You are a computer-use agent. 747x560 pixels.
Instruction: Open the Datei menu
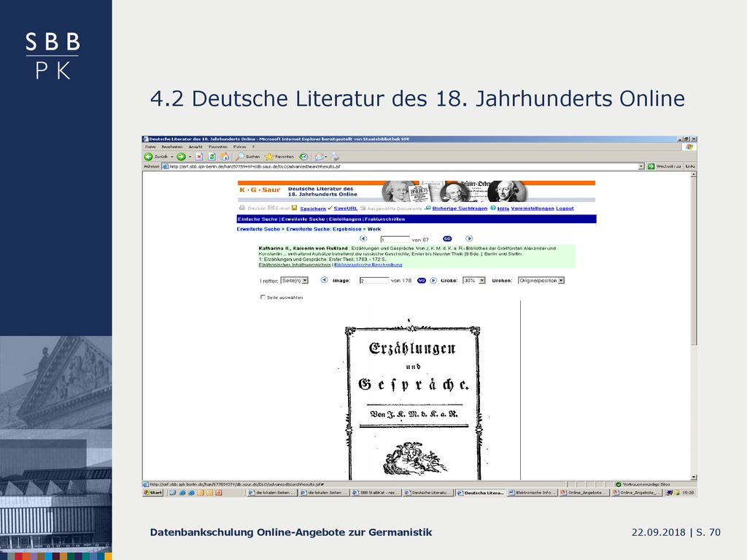coord(150,147)
